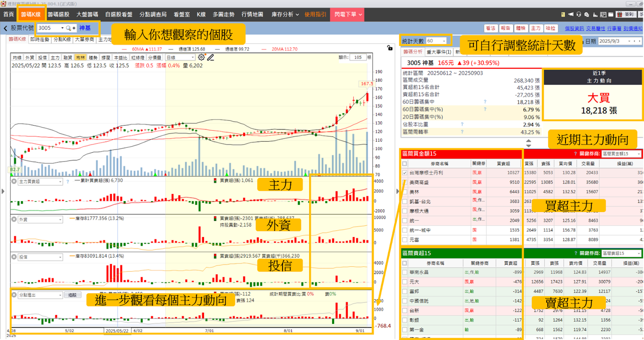Open the 分點K線 sub-tab
Screen dimensions: 644x340
click(x=62, y=40)
